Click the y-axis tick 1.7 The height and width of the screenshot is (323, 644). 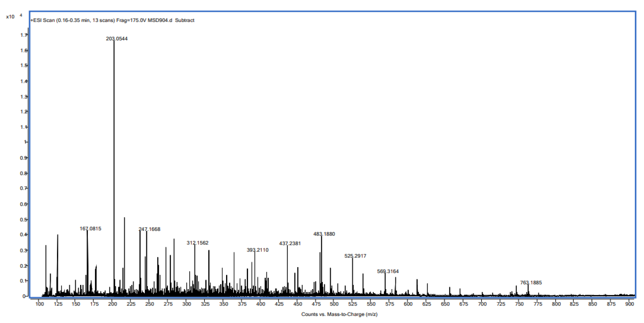point(24,35)
